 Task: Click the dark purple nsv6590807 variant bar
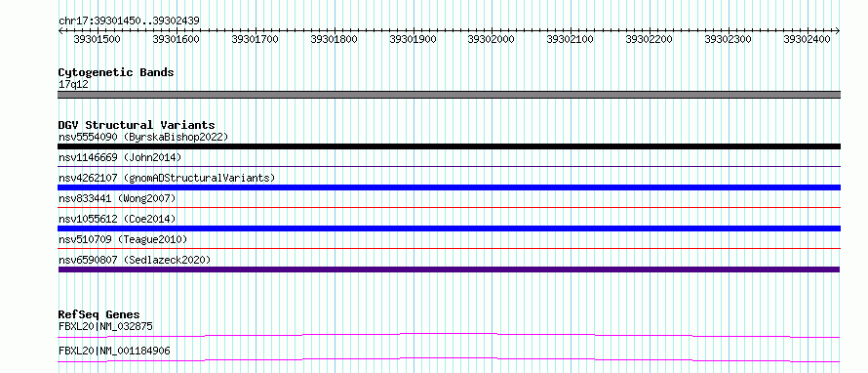pos(449,269)
